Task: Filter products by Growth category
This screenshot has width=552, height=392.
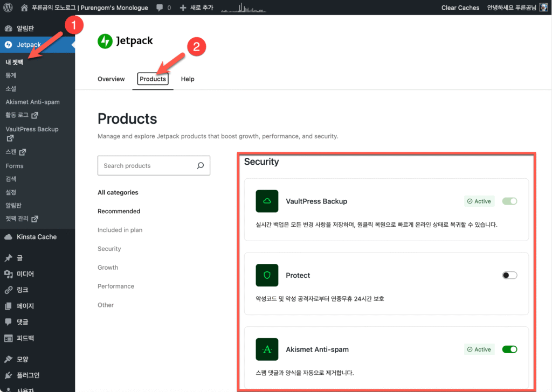Action: (x=108, y=268)
